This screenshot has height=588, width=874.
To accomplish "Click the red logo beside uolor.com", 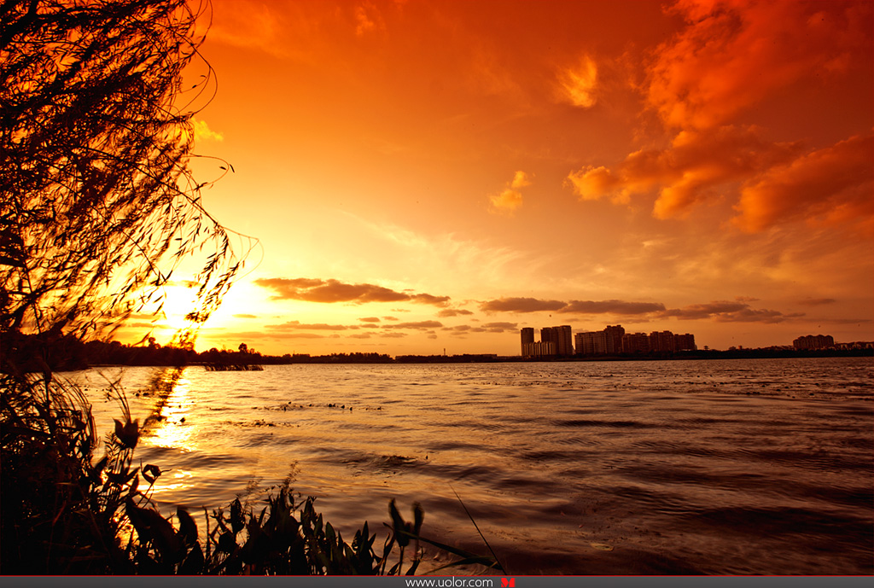I will point(507,582).
